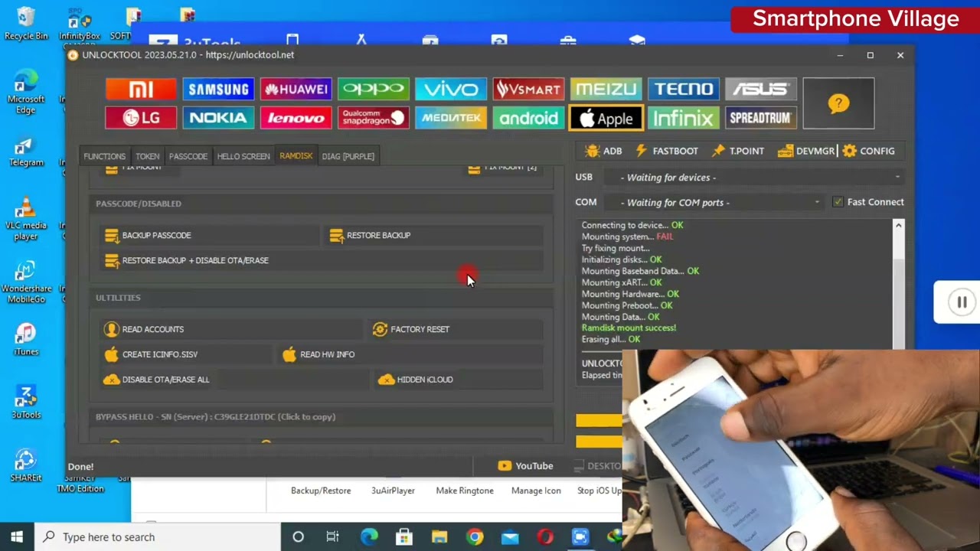Viewport: 980px width, 551px height.
Task: Click RESTORE BACKUP button
Action: pos(434,236)
